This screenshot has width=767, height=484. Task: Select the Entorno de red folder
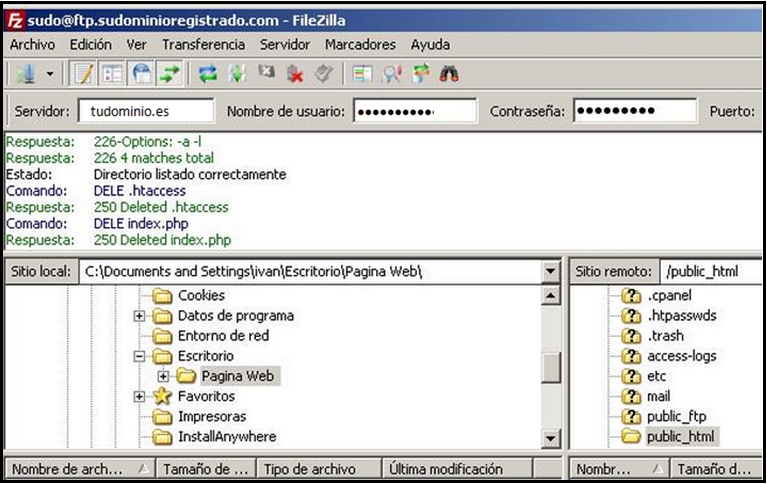223,336
